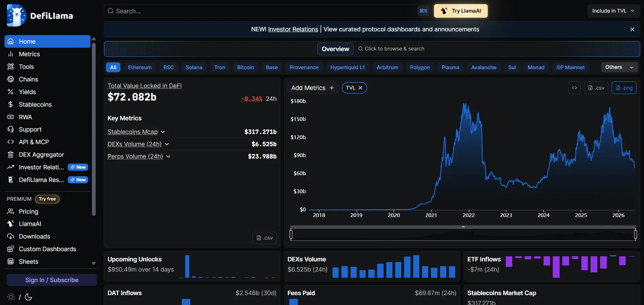Screen dimensions: 644x305
Task: Remove the TVL metric chip
Action: 360,88
